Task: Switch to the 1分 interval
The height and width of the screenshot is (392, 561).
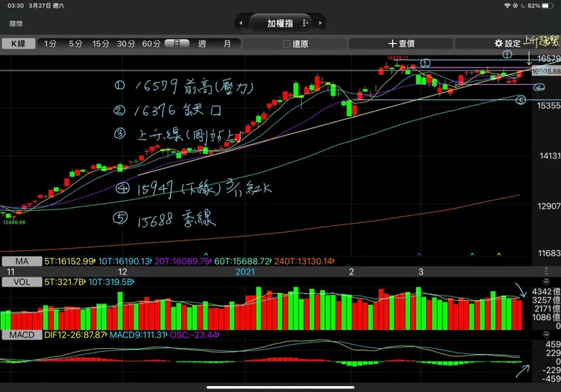Action: point(51,44)
